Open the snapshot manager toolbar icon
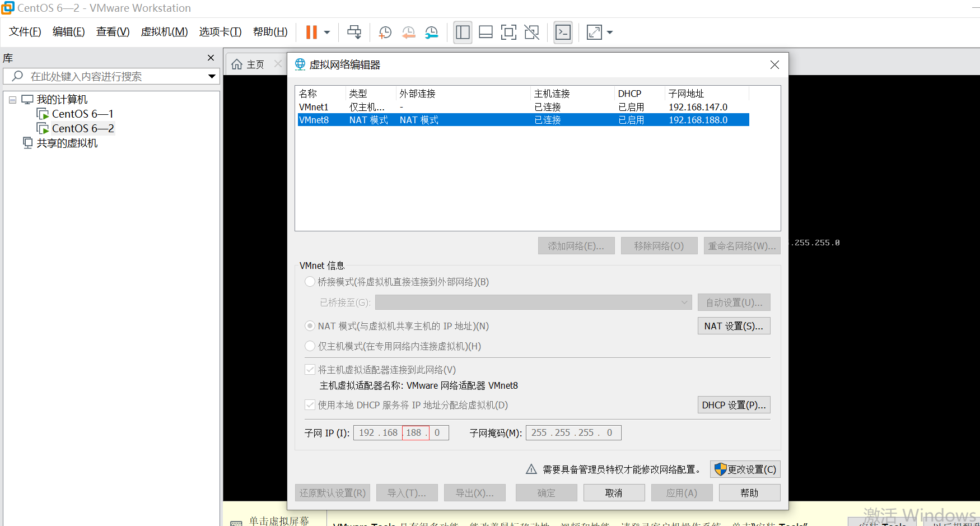Image resolution: width=980 pixels, height=526 pixels. (431, 32)
